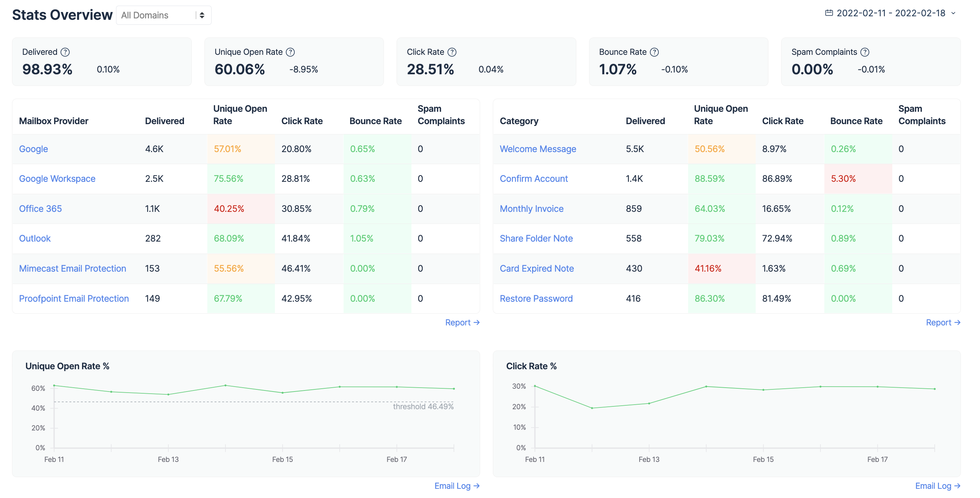Open the Google mailbox provider details
This screenshot has height=498, width=980.
33,149
